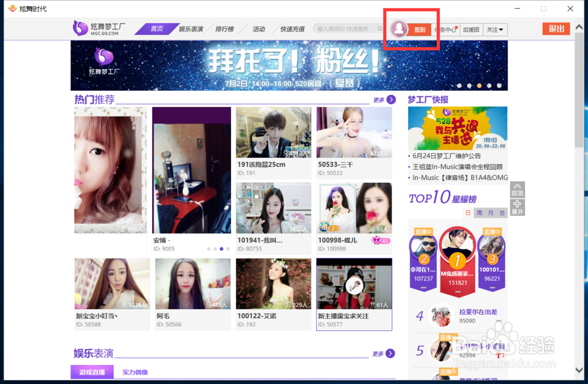Image resolution: width=588 pixels, height=384 pixels.
Task: Switch TOP10 ranking to 月 tab
Action: (x=490, y=213)
